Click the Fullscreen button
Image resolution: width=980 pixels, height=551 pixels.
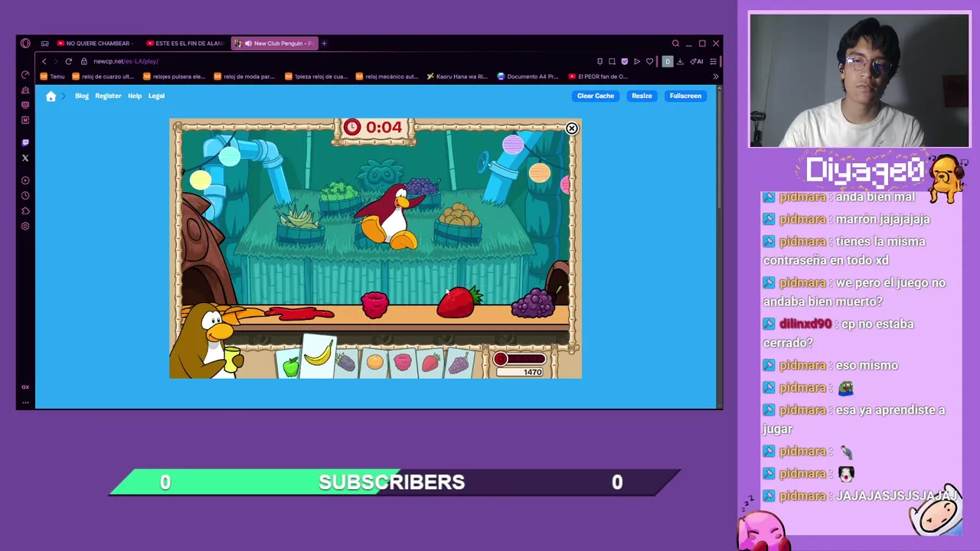tap(685, 96)
